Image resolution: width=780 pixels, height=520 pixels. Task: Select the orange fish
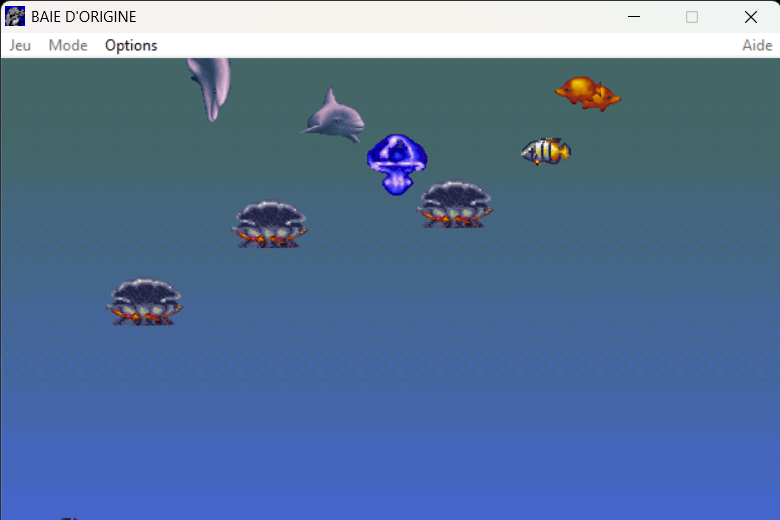coord(586,93)
